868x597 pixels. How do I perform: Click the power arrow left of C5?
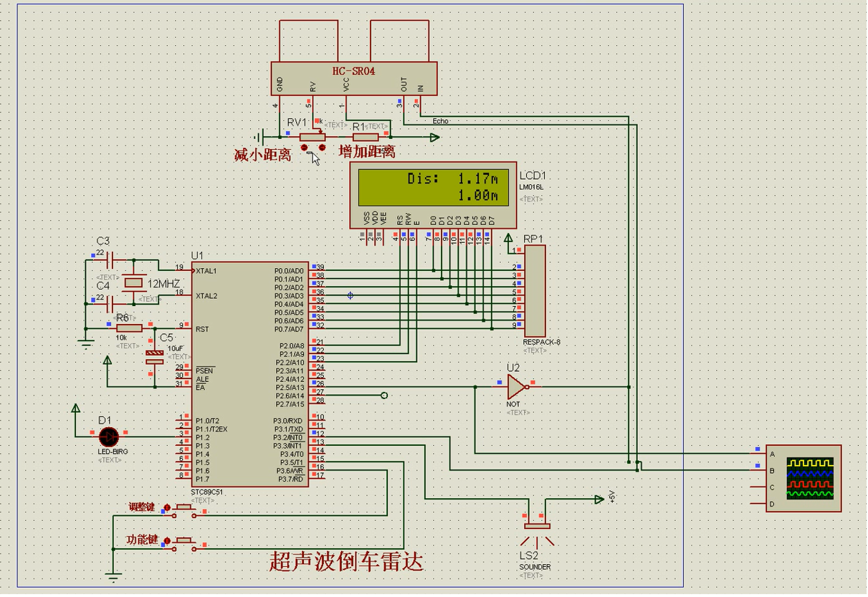coord(107,361)
